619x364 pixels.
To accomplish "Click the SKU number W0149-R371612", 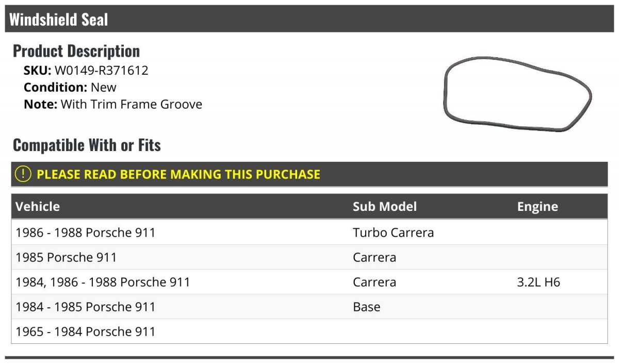I will [x=102, y=70].
